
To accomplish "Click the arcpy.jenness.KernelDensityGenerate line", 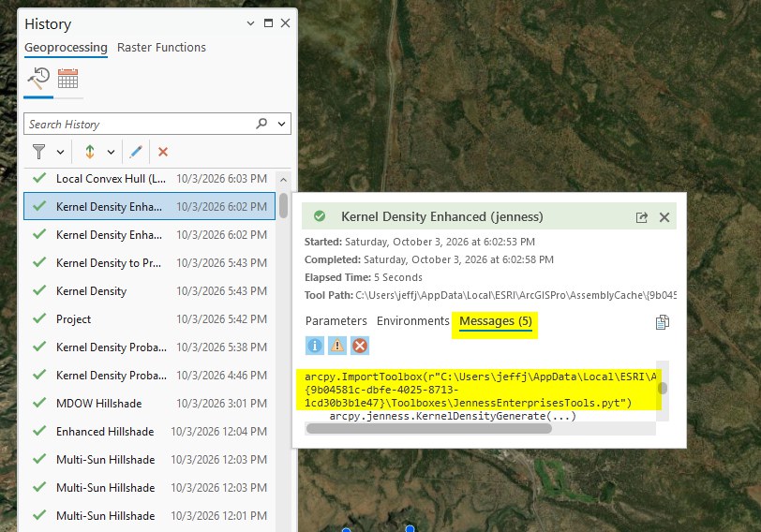I will [x=453, y=416].
